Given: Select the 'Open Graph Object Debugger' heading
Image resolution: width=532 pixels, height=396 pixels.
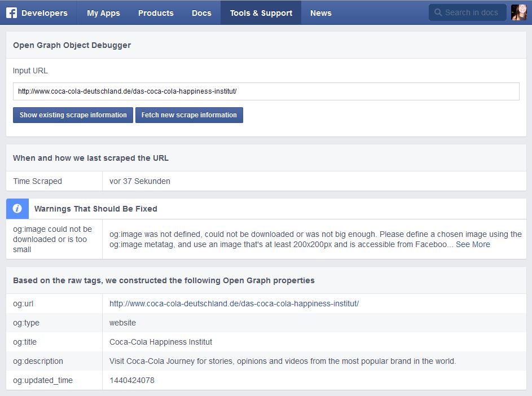Looking at the screenshot, I should coord(72,45).
